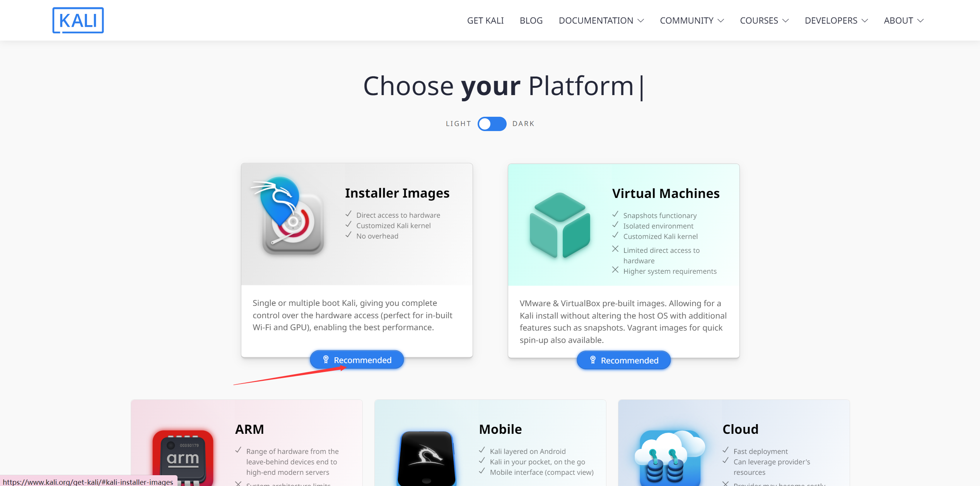Open the Developers dropdown menu
This screenshot has height=486, width=980.
(x=836, y=20)
